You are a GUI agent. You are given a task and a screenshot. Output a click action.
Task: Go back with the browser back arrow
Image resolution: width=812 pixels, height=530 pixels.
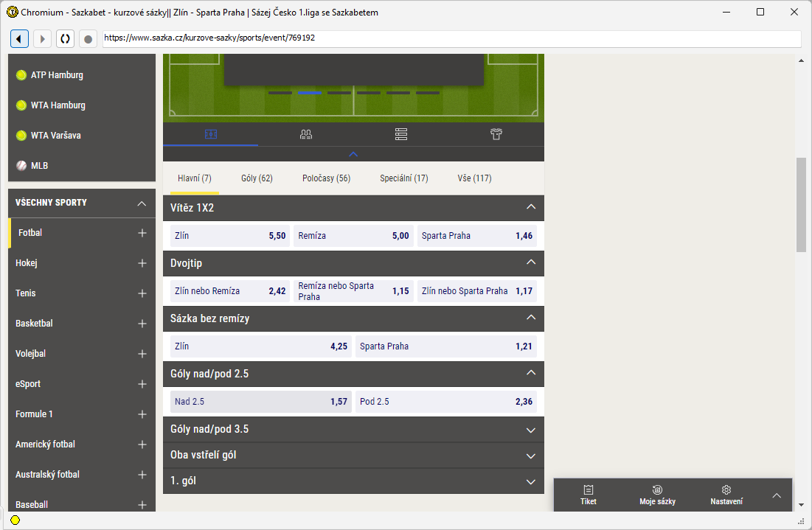[19, 39]
